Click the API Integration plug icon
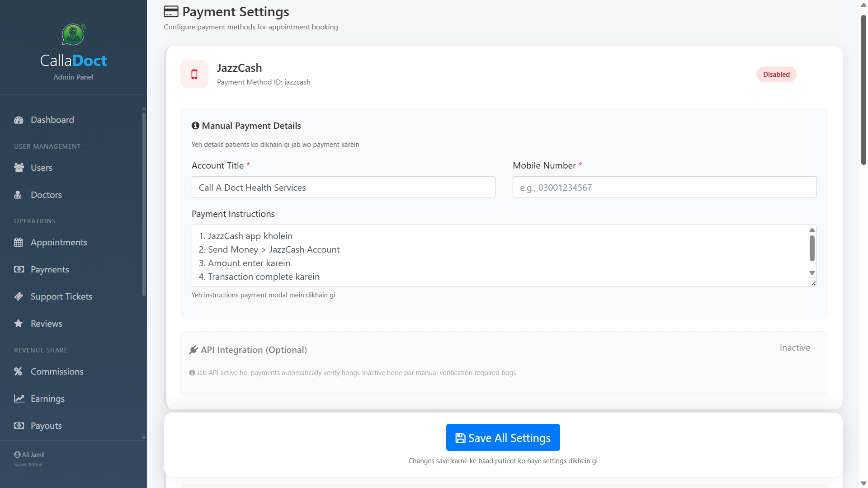 point(193,350)
